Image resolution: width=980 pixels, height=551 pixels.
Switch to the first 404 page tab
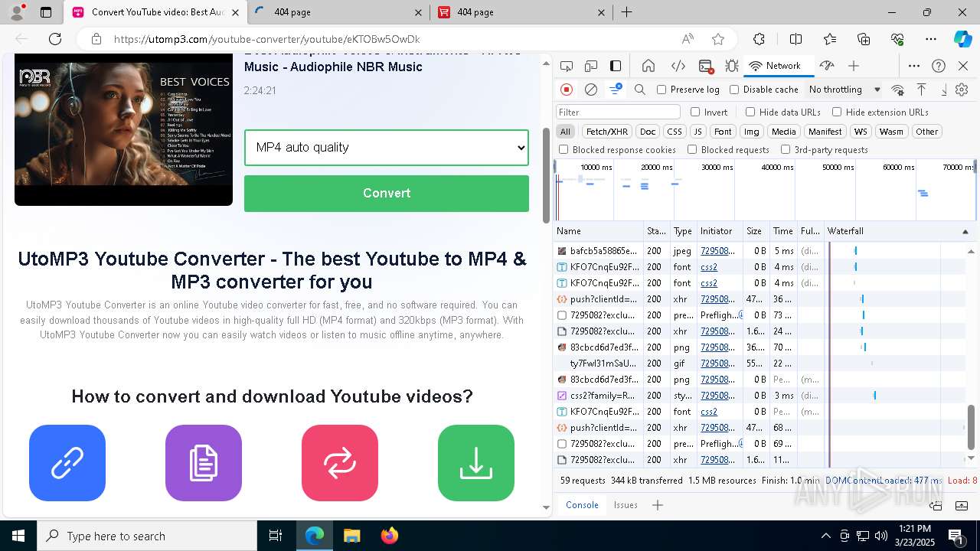[339, 12]
